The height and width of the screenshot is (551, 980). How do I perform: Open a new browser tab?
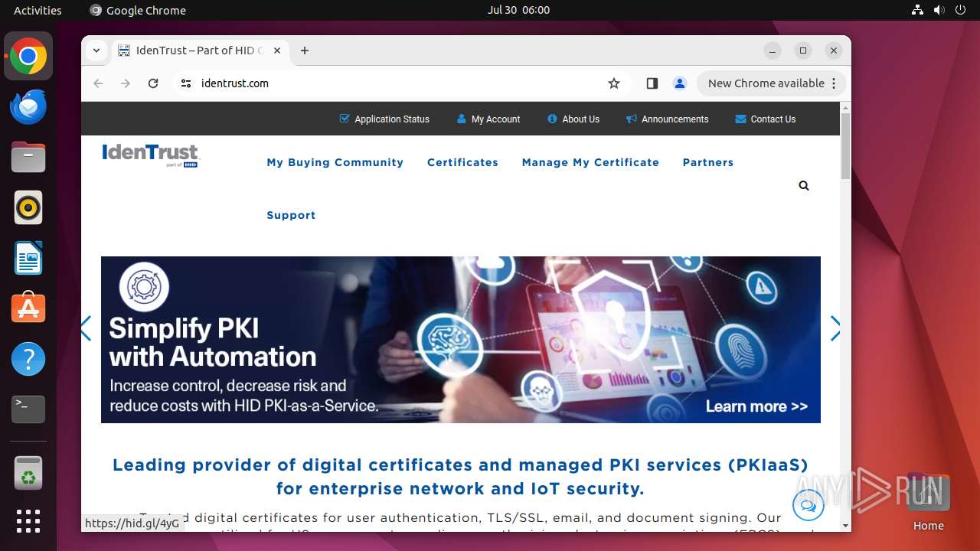coord(305,51)
